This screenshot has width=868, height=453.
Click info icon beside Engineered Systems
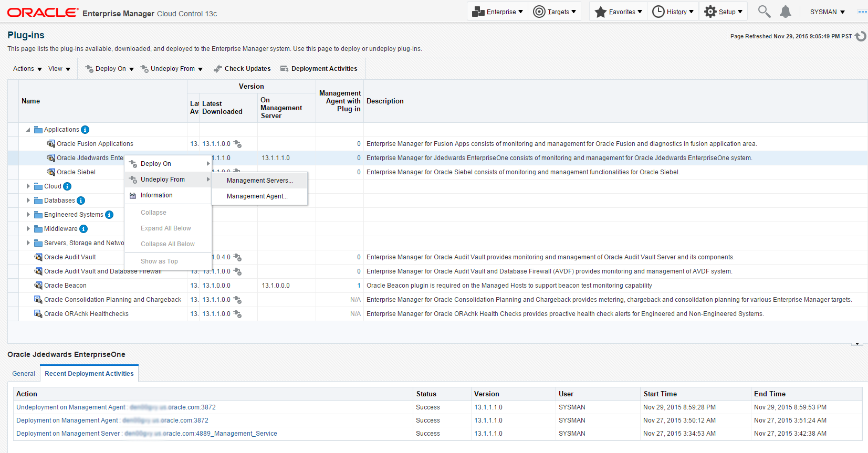(109, 215)
